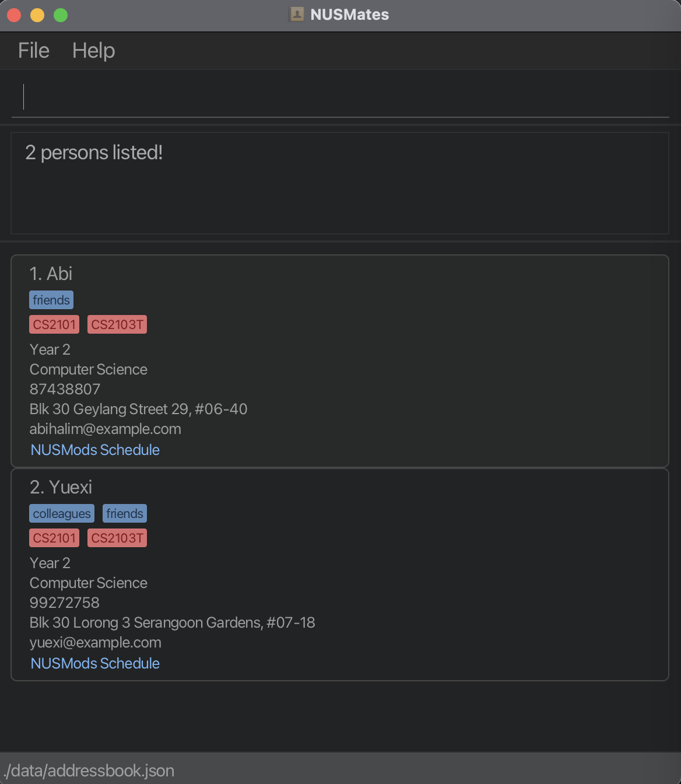Click the command input text field
The width and height of the screenshot is (681, 784).
(x=340, y=97)
